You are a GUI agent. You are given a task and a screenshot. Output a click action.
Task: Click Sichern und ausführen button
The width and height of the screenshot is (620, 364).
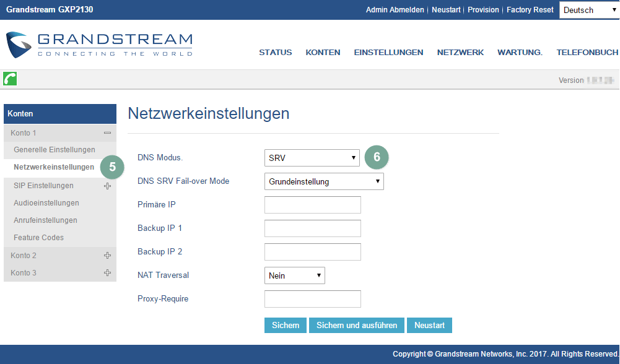[x=357, y=326]
